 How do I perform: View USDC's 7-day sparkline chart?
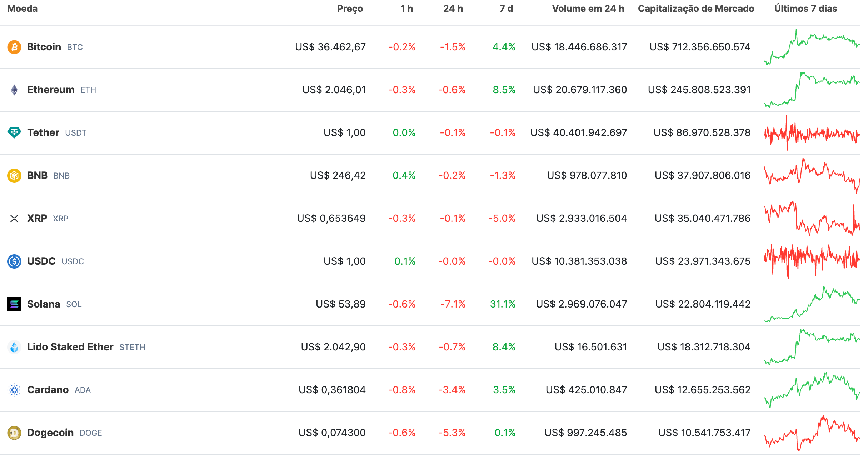click(x=812, y=261)
